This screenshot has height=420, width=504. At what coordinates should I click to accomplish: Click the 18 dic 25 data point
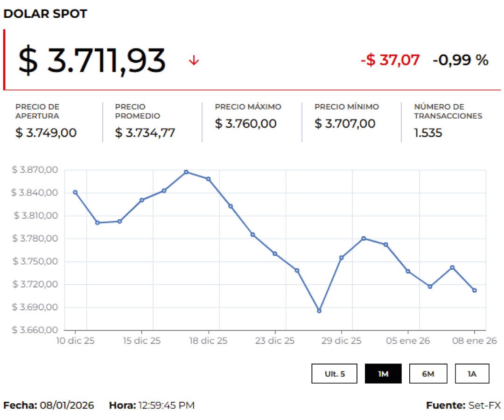click(x=208, y=179)
